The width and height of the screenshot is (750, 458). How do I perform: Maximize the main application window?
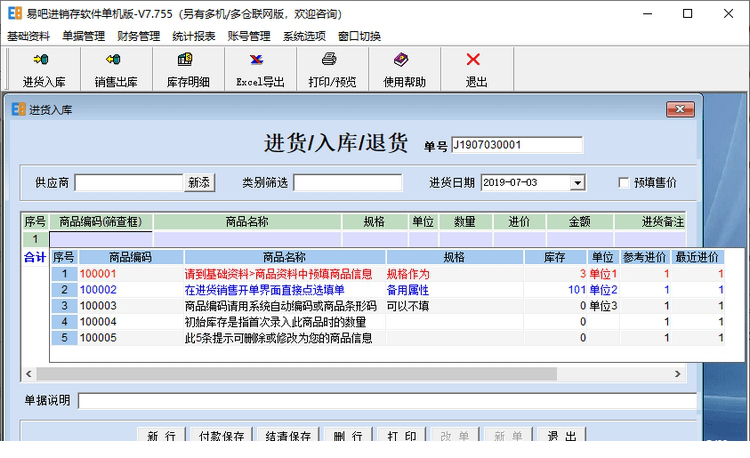[687, 14]
